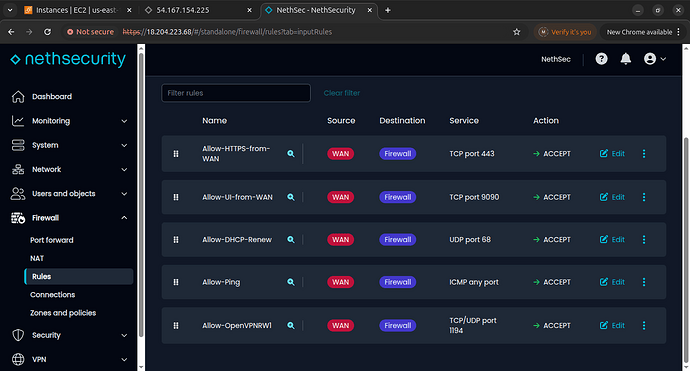Screen dimensions: 690x371
Task: Open the user account menu
Action: pos(654,59)
